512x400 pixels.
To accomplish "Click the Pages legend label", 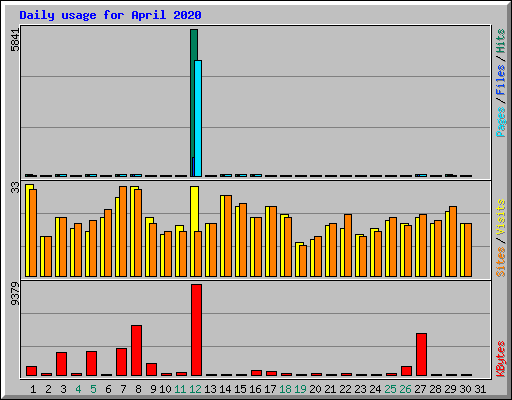I will coord(500,122).
